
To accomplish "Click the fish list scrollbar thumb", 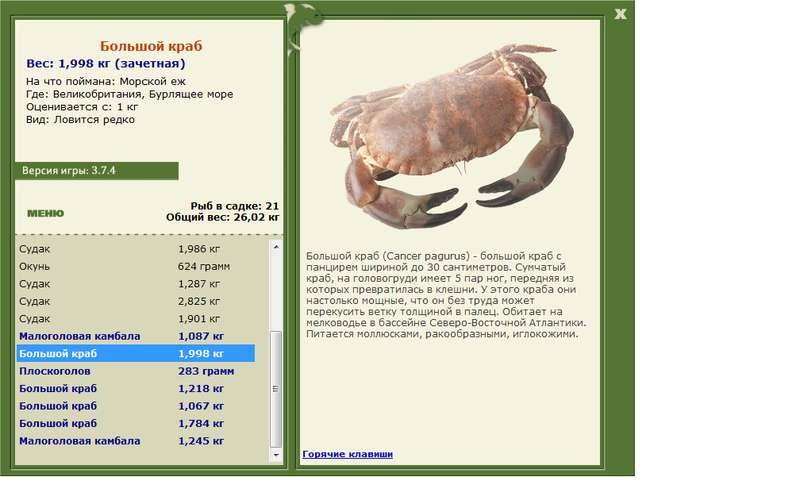I will click(276, 389).
